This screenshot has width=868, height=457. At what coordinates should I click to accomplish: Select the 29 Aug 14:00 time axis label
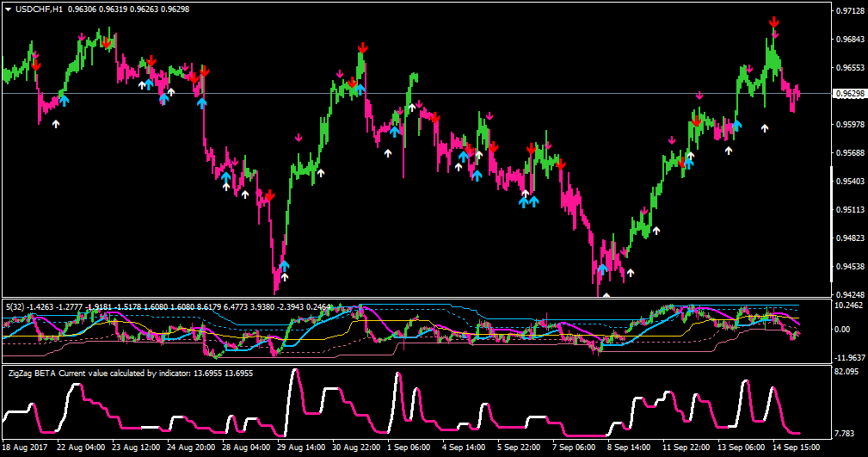(x=301, y=447)
